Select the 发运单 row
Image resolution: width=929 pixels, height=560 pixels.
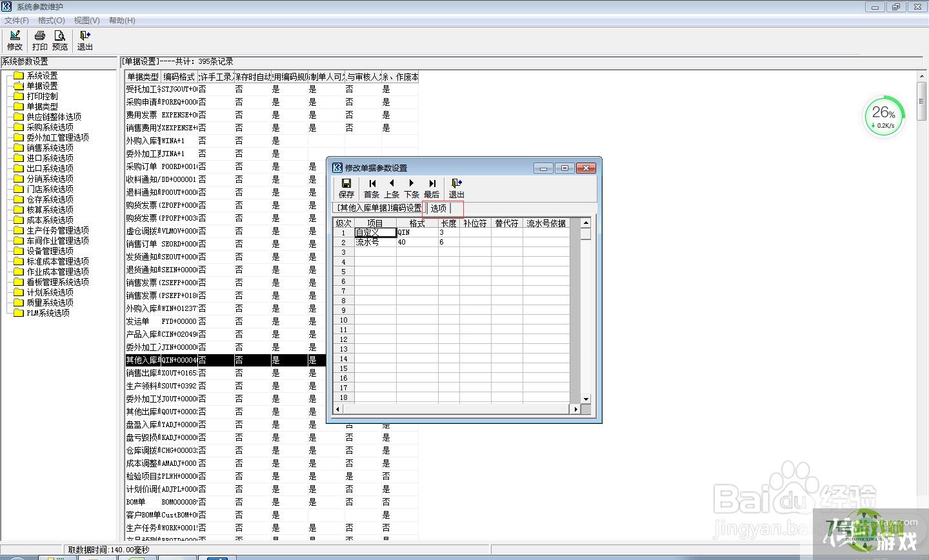272,321
